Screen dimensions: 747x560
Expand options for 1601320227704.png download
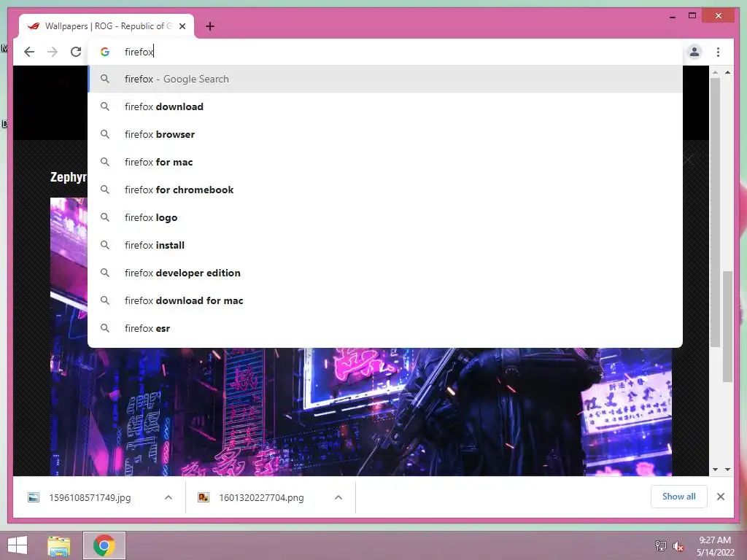(x=338, y=497)
